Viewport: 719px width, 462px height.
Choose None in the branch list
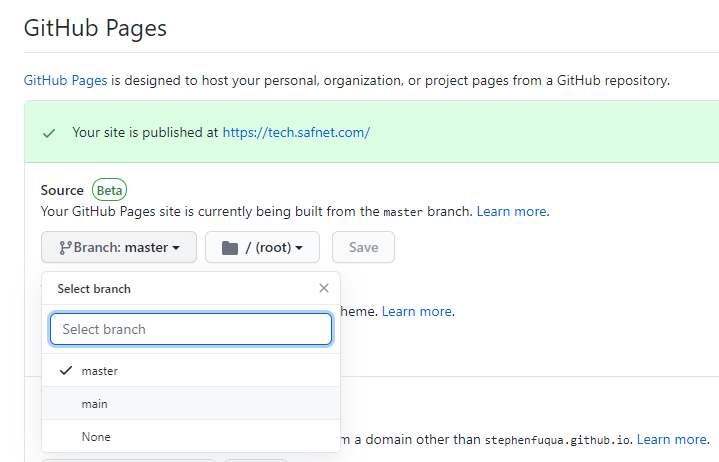pyautogui.click(x=191, y=436)
